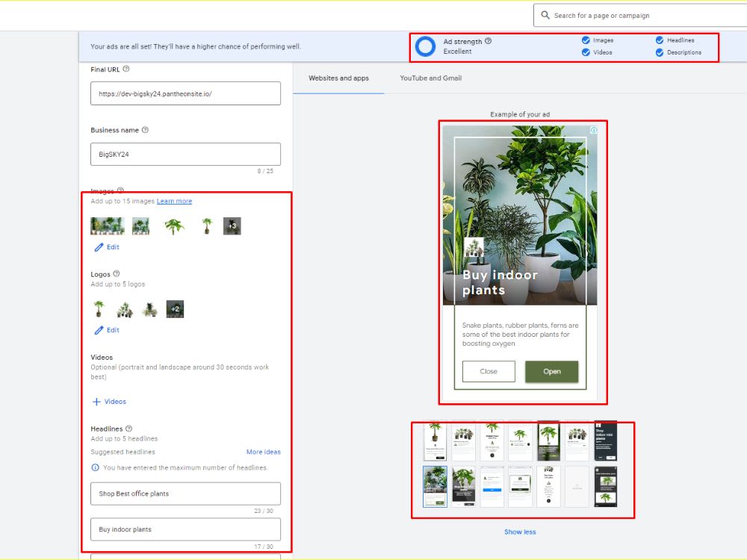747x560 pixels.
Task: Click the +2 more logos thumbnail
Action: pos(175,309)
